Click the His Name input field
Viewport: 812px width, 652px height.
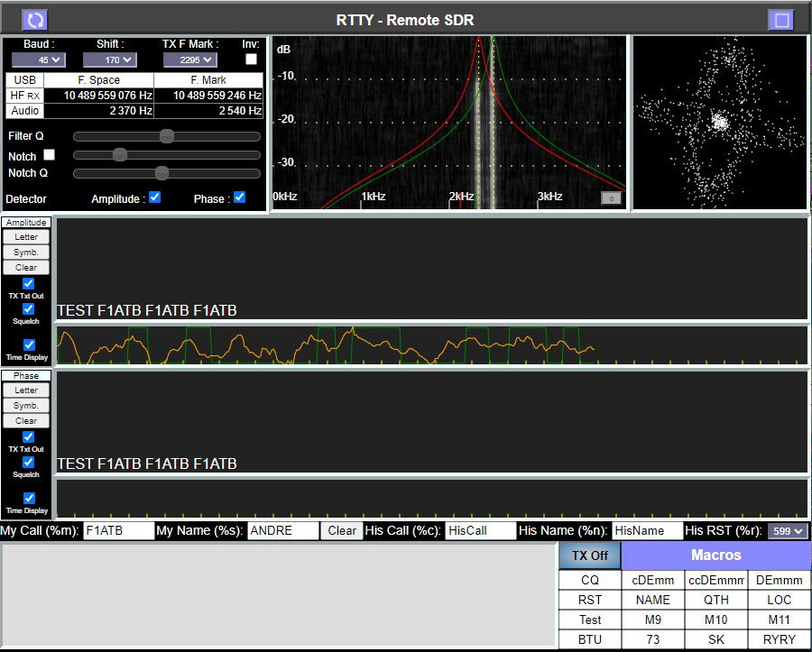(x=647, y=531)
